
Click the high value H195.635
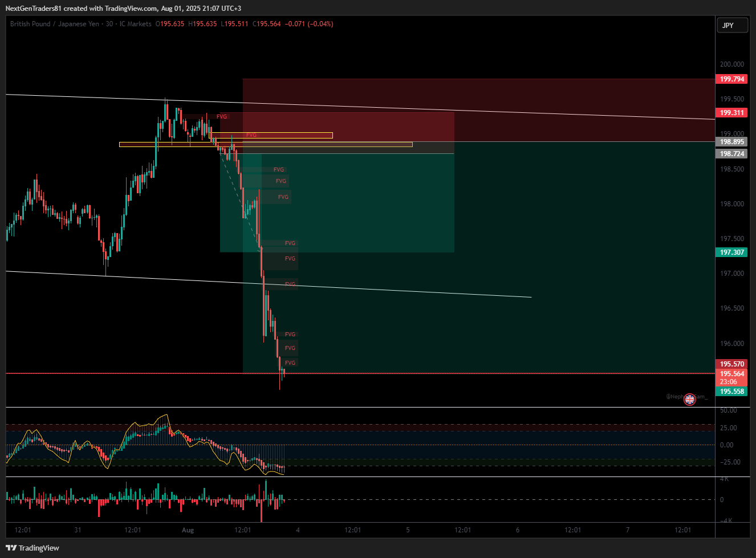pyautogui.click(x=202, y=24)
